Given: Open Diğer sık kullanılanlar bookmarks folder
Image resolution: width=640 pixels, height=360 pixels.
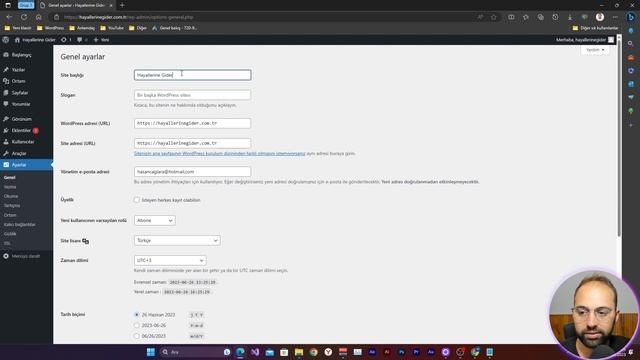Looking at the screenshot, I should tap(595, 28).
